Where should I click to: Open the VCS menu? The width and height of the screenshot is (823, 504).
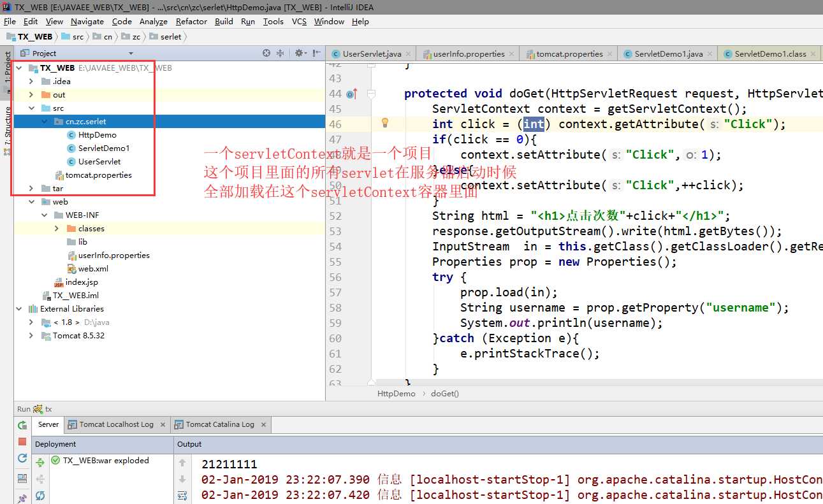pyautogui.click(x=299, y=22)
